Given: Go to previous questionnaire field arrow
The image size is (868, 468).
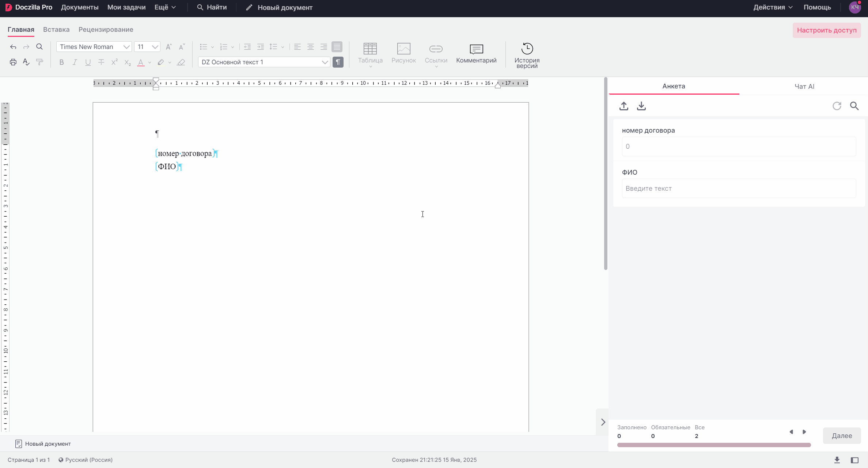Looking at the screenshot, I should (791, 432).
